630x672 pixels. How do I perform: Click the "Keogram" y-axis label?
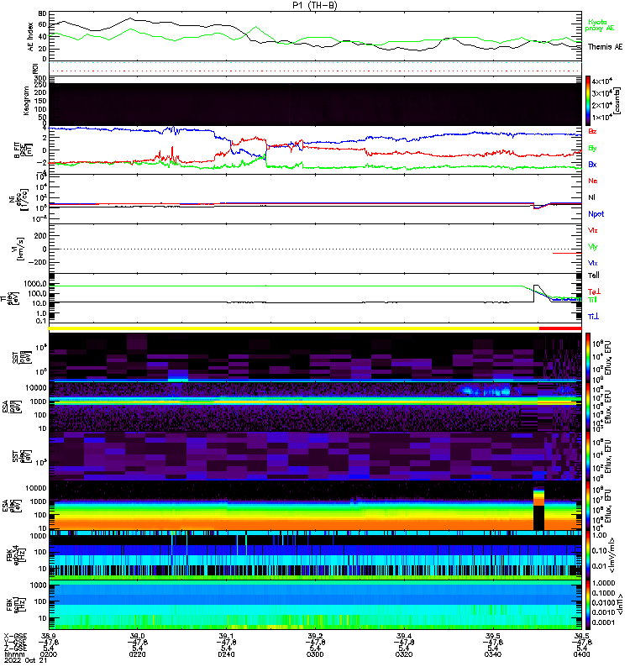coord(27,101)
